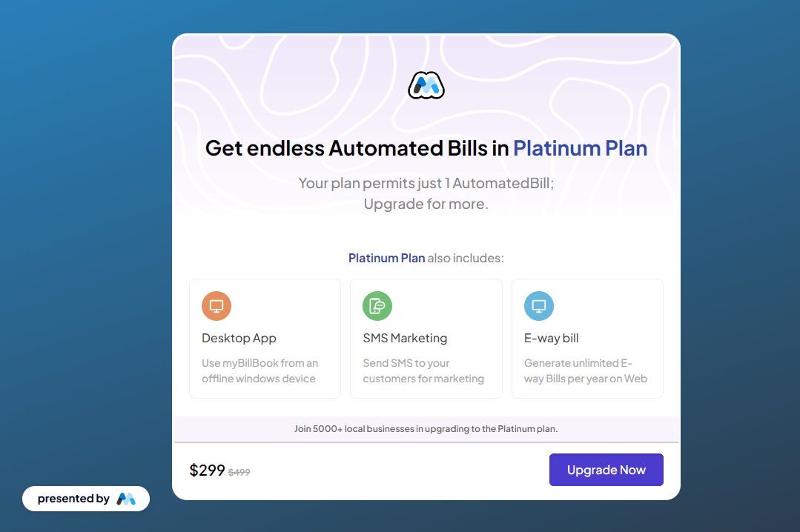This screenshot has width=800, height=532.
Task: Click the $299 price
Action: tap(207, 470)
